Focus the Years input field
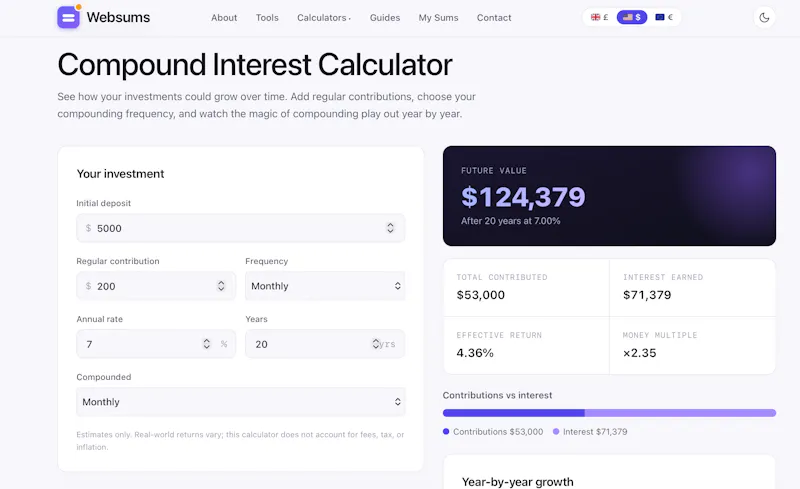The width and height of the screenshot is (800, 489). [325, 344]
